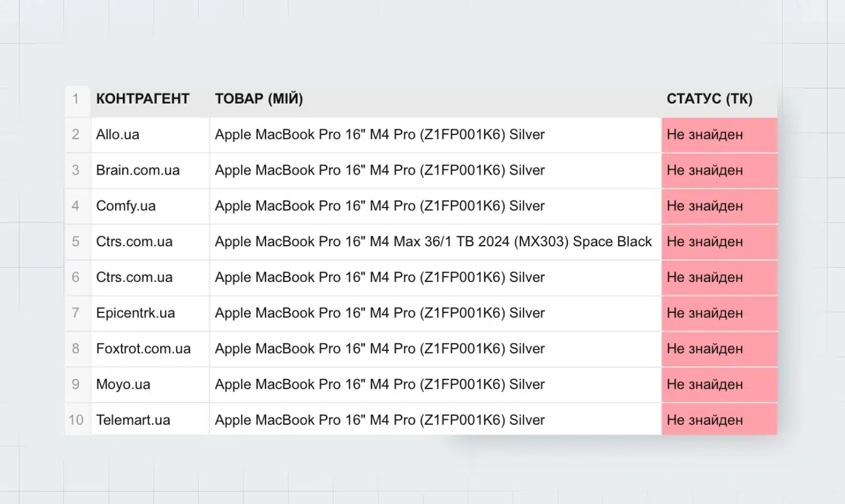The image size is (845, 504).
Task: Click the red status cell for Allo.ua
Action: (x=718, y=135)
